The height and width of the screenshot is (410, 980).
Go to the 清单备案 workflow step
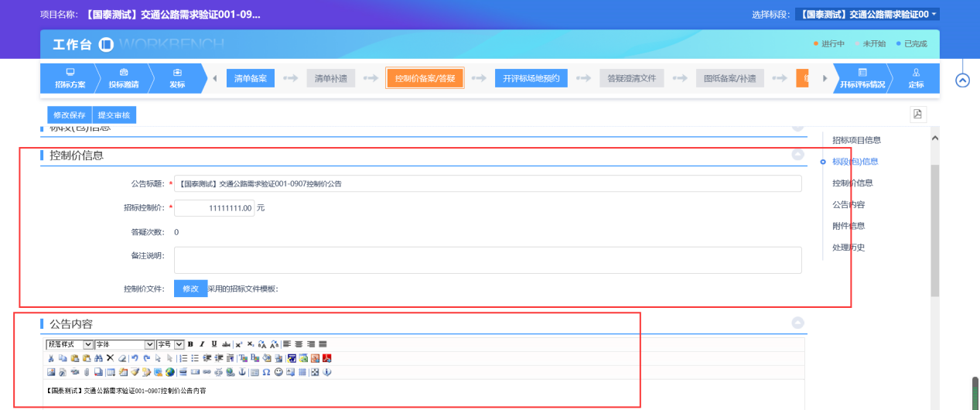coord(251,78)
